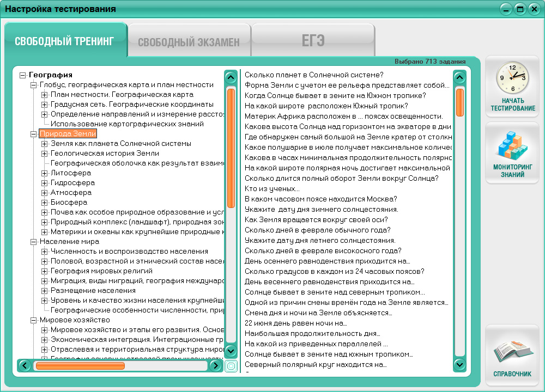The height and width of the screenshot is (392, 545).
Task: Expand the Литосфера node
Action: point(45,173)
